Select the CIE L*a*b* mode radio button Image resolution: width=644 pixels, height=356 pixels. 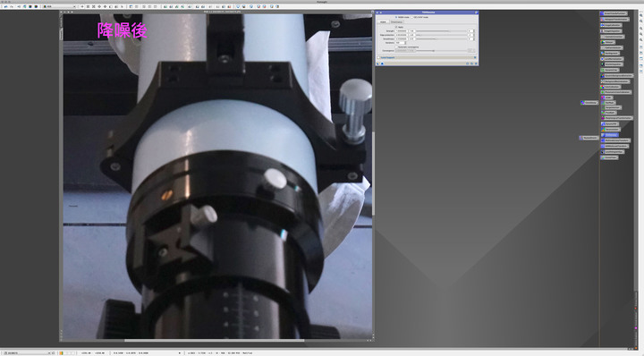(412, 17)
